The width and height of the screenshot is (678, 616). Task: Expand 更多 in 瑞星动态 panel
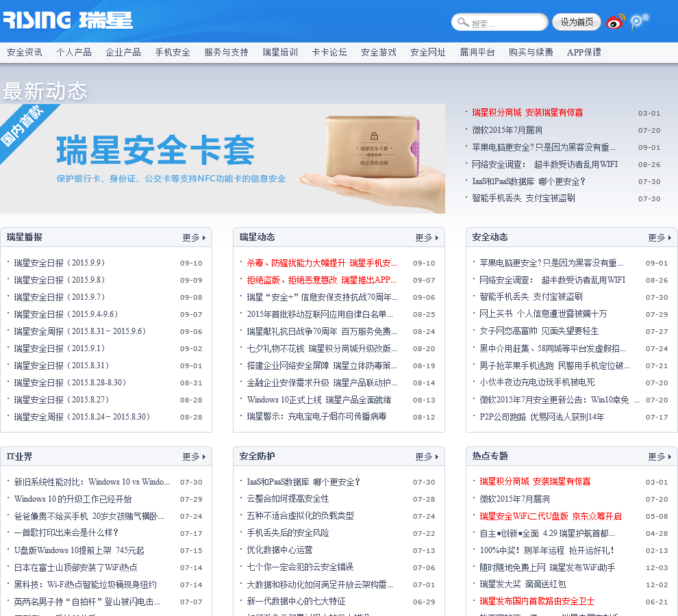pos(427,238)
